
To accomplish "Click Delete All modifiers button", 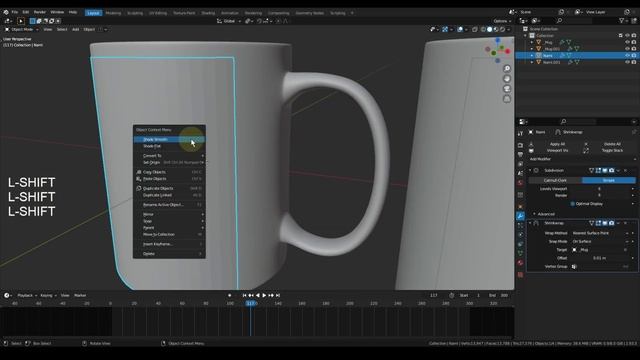I will click(x=612, y=144).
